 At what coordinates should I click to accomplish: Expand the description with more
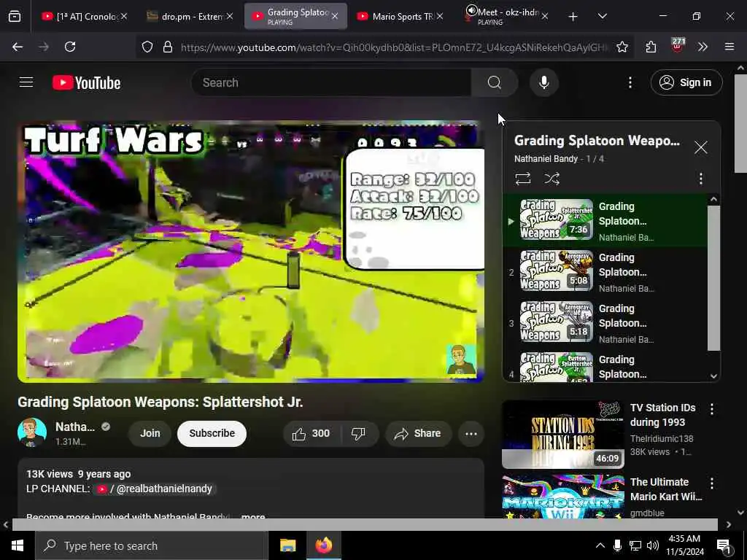253,516
